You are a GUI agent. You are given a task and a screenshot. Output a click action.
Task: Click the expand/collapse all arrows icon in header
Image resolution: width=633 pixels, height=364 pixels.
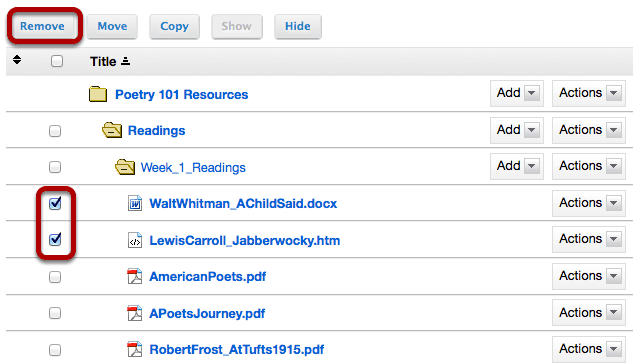[x=17, y=60]
